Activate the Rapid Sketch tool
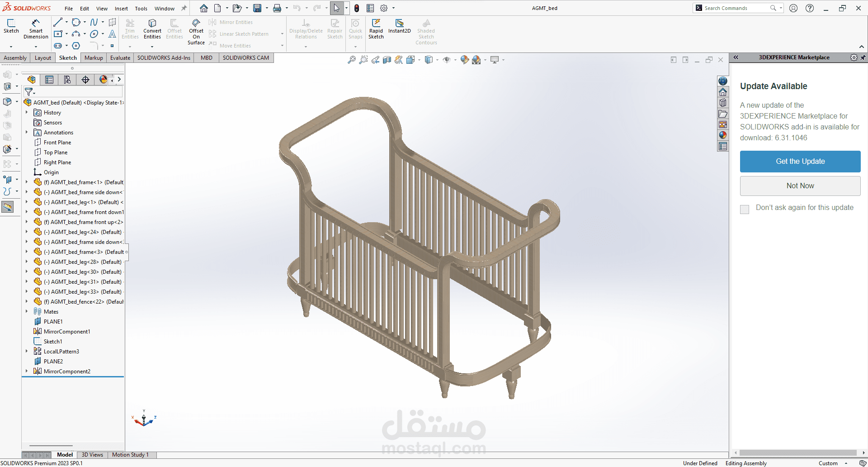The width and height of the screenshot is (868, 467). click(376, 29)
